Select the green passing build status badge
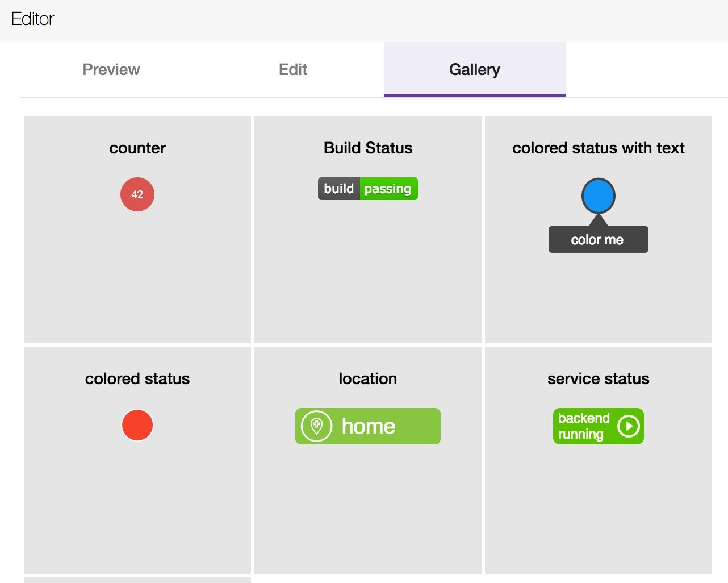The height and width of the screenshot is (583, 728). coord(388,188)
